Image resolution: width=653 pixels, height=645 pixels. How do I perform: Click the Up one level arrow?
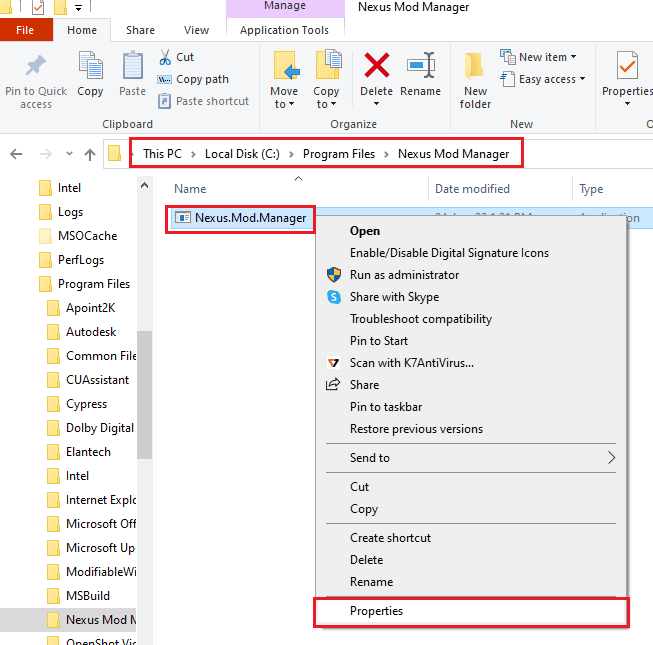[x=90, y=154]
